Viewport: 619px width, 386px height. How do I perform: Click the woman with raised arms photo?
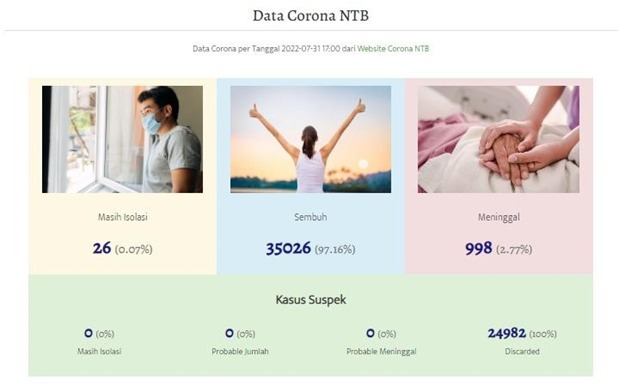click(x=311, y=139)
